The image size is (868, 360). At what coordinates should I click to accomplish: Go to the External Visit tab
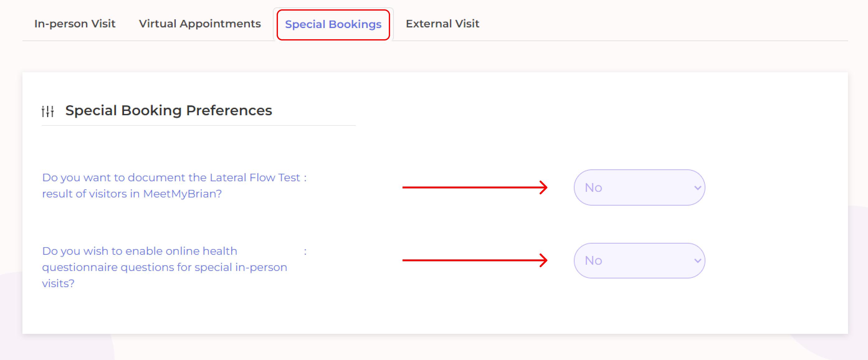pos(442,24)
